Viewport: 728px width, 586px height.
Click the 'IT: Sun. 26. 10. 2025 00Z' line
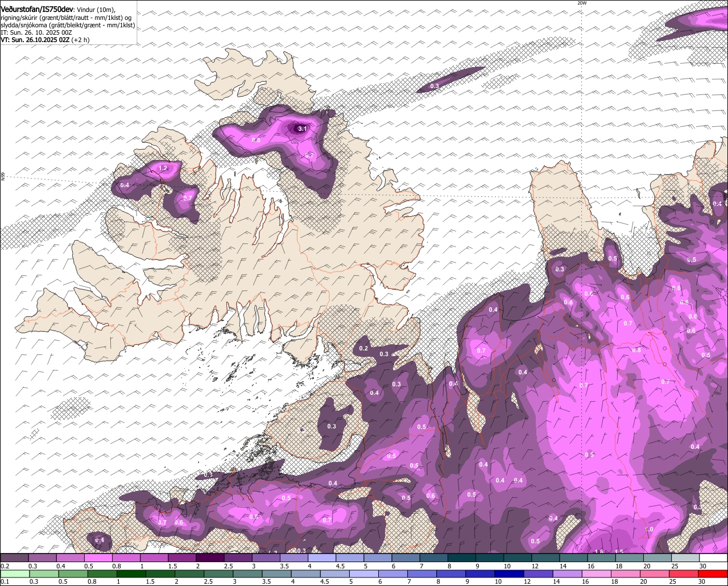click(36, 32)
